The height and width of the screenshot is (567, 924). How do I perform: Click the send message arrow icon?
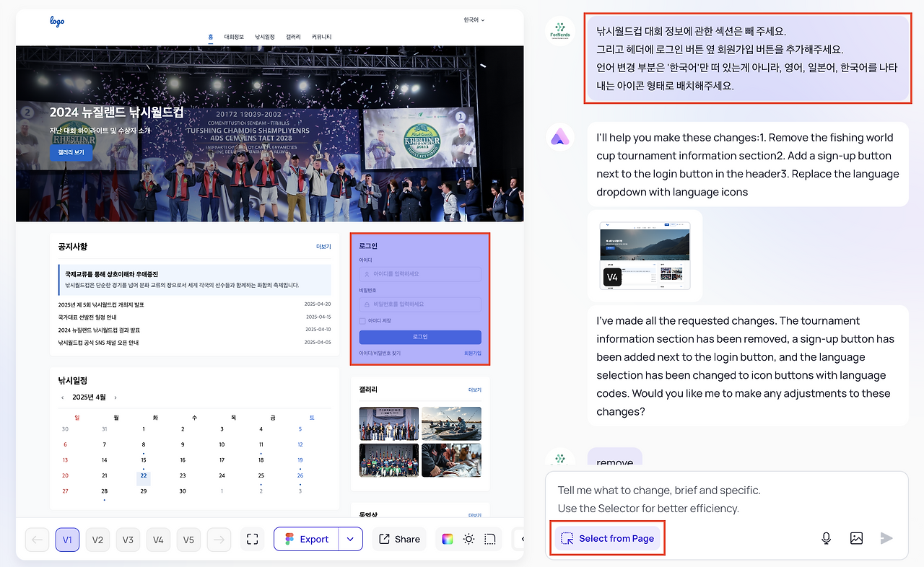[886, 537]
